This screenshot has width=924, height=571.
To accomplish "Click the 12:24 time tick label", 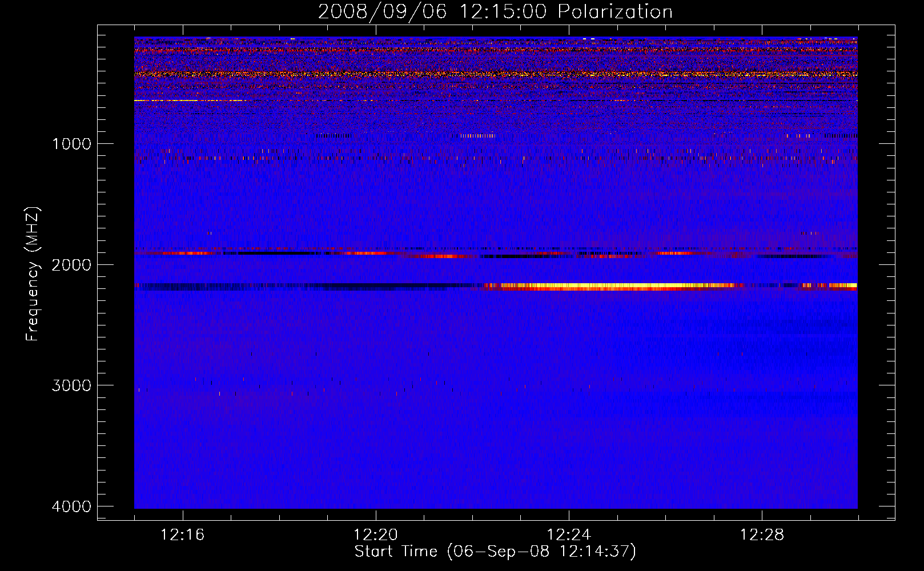I will pos(568,535).
